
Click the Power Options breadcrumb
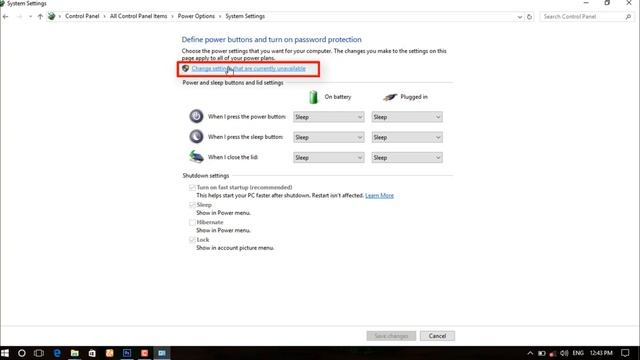pos(196,16)
